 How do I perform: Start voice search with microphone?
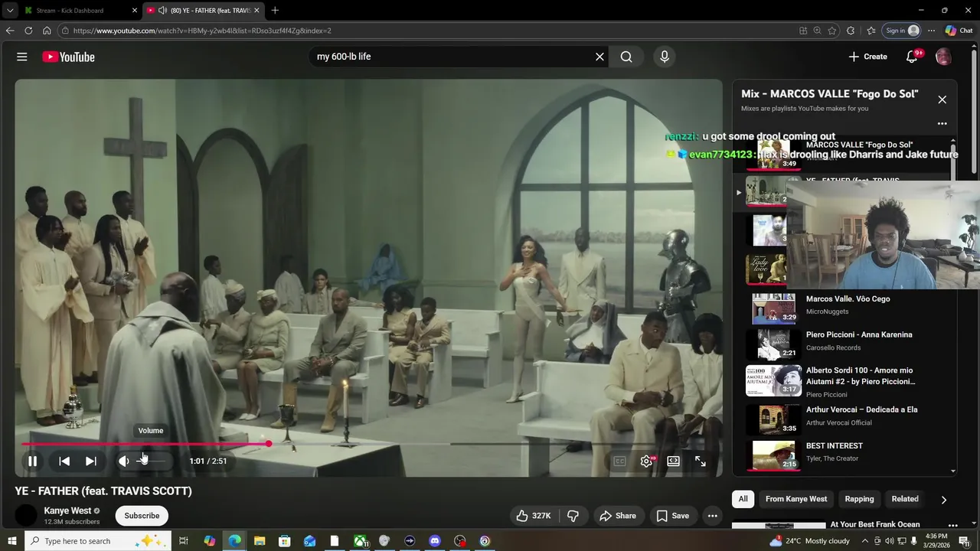coord(665,57)
